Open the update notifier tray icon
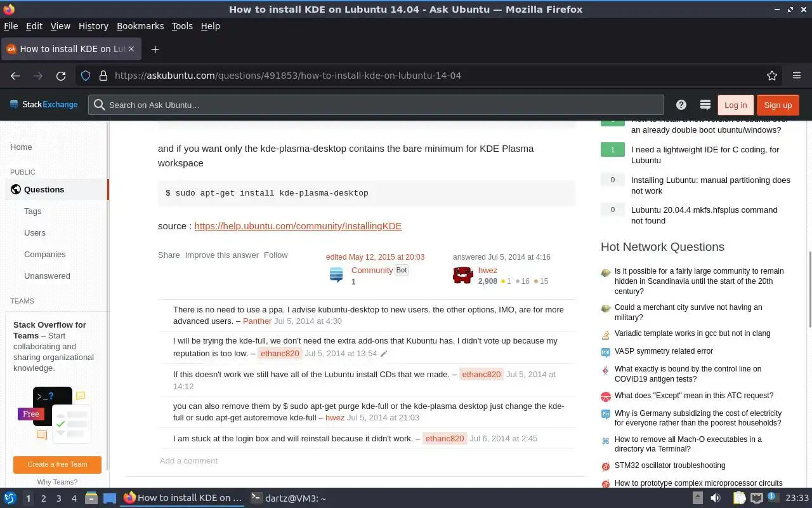This screenshot has width=812, height=508. pyautogui.click(x=773, y=498)
